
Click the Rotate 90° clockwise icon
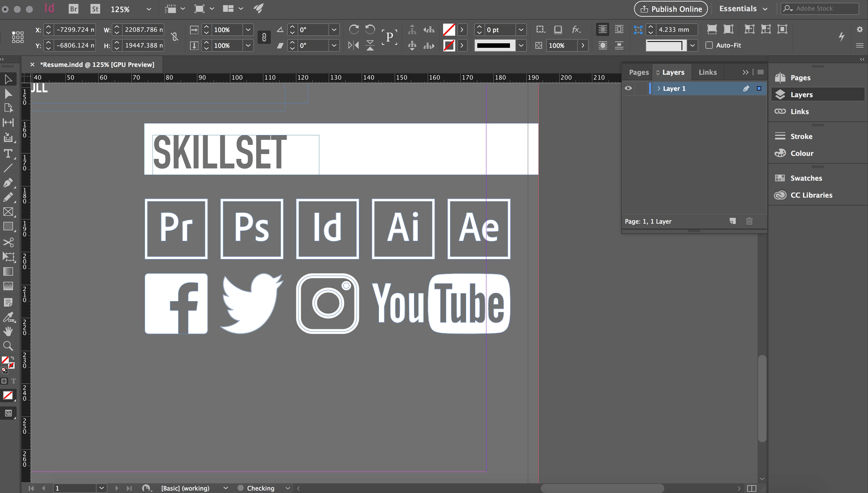[x=354, y=29]
